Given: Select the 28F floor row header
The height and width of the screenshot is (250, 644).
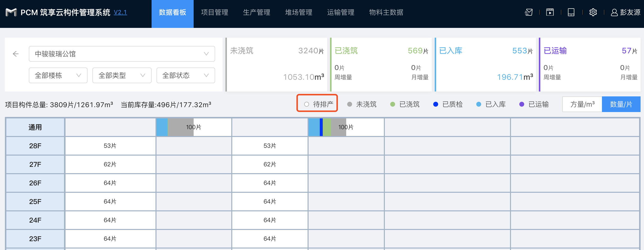Looking at the screenshot, I should click(35, 146).
